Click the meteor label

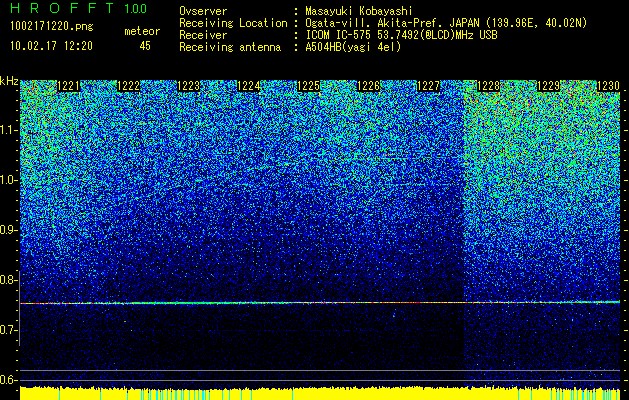pyautogui.click(x=142, y=31)
